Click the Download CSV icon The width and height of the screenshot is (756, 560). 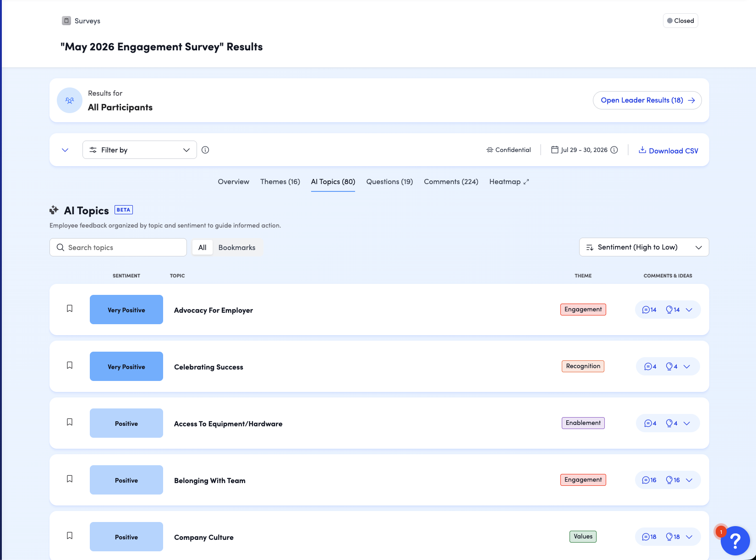[642, 150]
